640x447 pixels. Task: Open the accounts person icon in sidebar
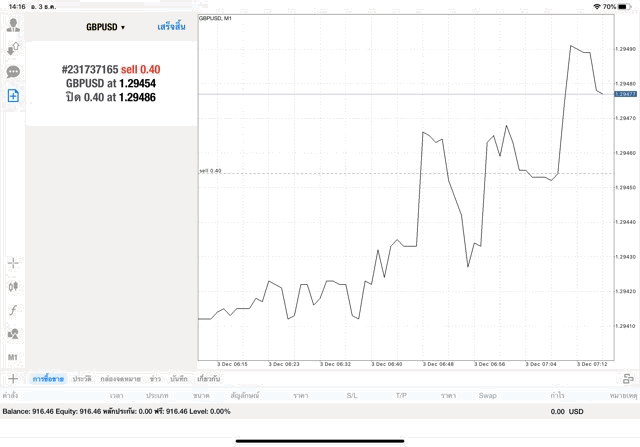[x=13, y=25]
